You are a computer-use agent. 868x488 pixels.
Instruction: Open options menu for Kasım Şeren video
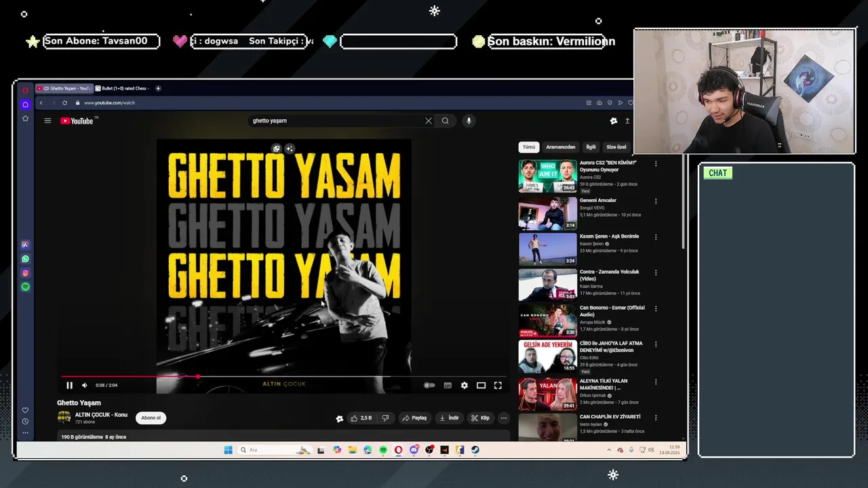coord(655,237)
